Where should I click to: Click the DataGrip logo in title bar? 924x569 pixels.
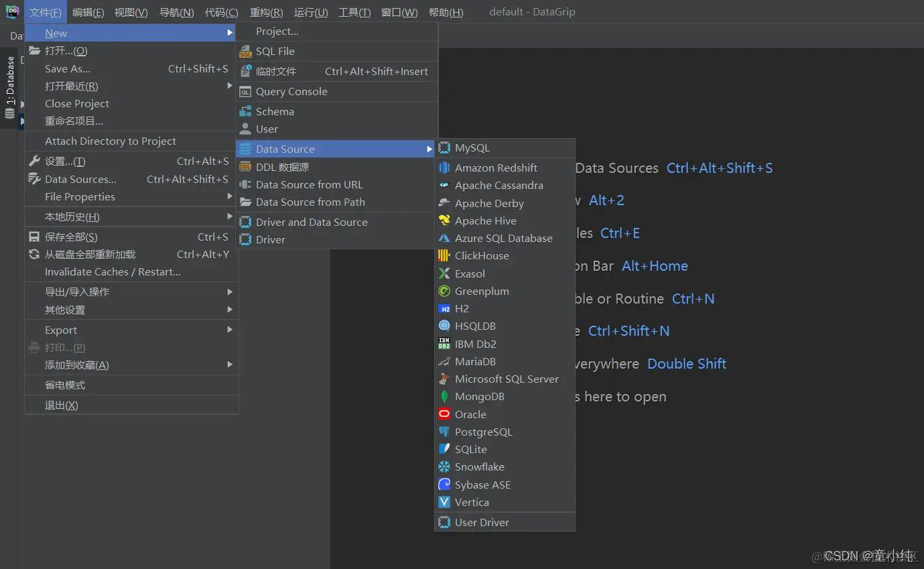tap(12, 11)
